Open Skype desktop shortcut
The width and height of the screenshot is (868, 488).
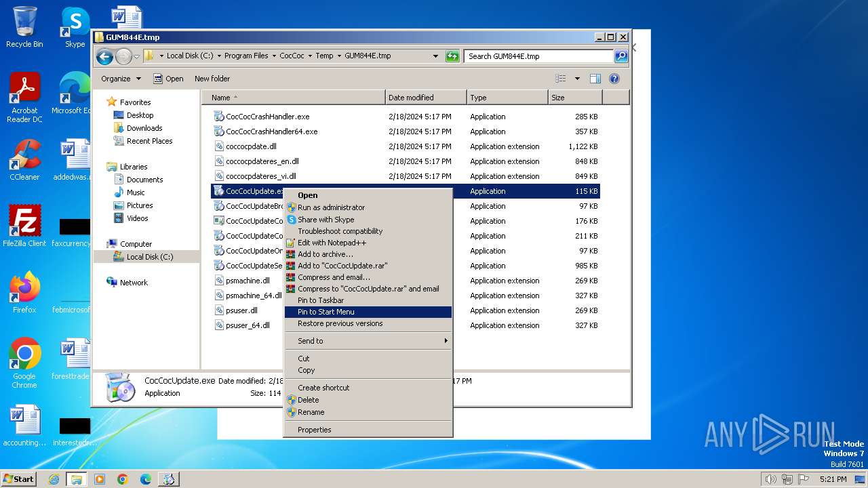coord(75,27)
